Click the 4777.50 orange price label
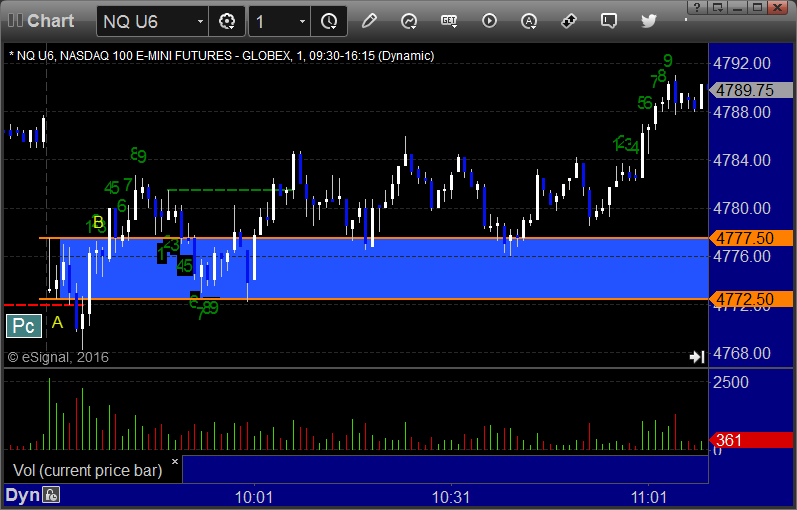Image resolution: width=797 pixels, height=510 pixels. [751, 238]
